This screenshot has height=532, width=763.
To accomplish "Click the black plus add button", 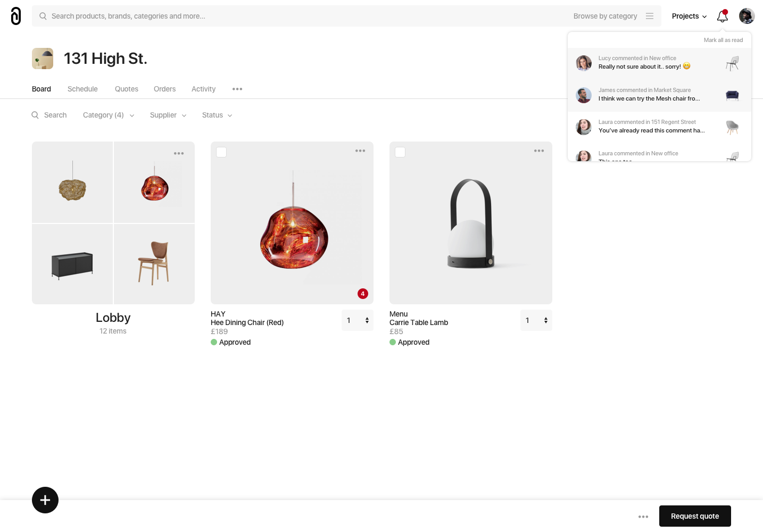I will click(x=45, y=500).
